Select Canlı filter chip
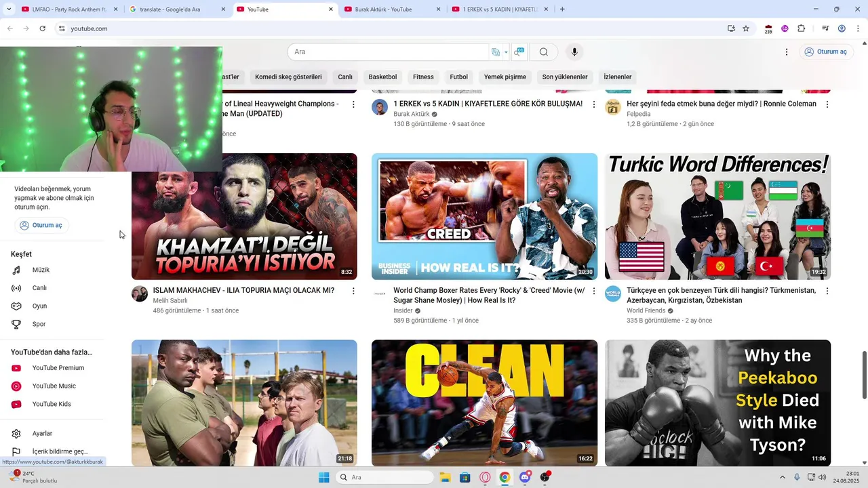868x488 pixels. pos(345,77)
